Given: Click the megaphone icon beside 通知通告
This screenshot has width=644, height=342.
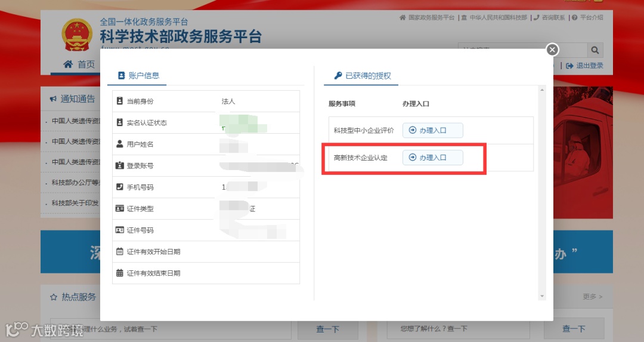Looking at the screenshot, I should pyautogui.click(x=53, y=98).
